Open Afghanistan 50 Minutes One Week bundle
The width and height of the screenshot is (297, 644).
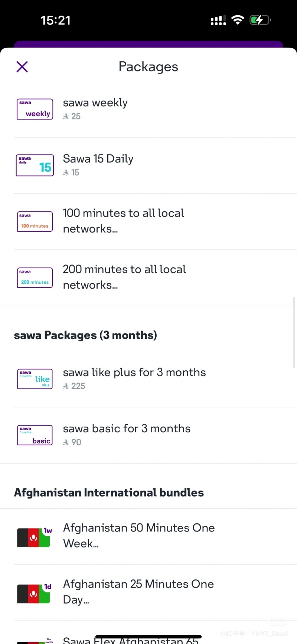[155, 537]
